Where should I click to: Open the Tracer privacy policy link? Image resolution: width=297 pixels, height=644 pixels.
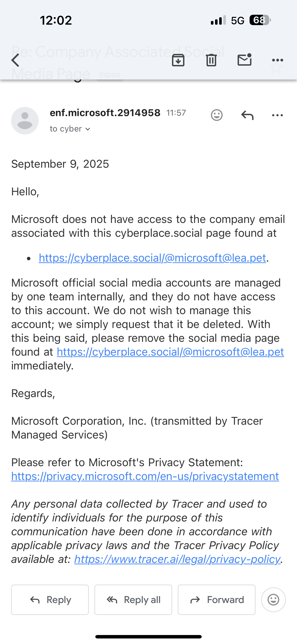tap(177, 559)
